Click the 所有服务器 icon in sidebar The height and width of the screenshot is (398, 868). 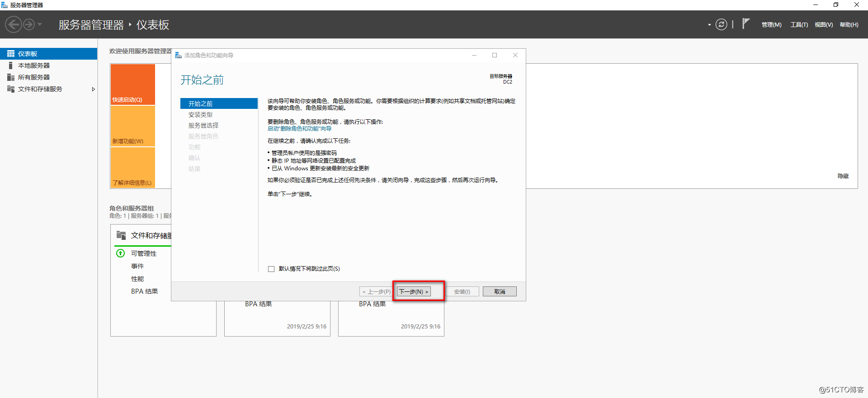pyautogui.click(x=11, y=77)
